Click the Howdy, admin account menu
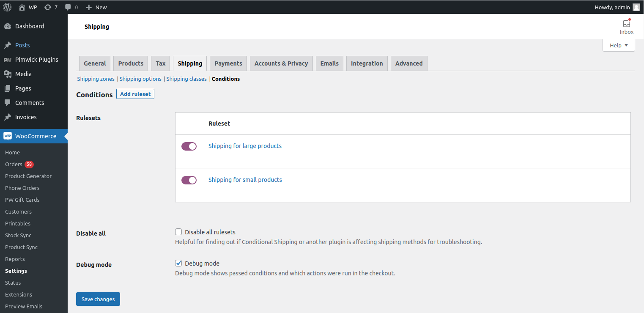The width and height of the screenshot is (644, 313). tap(617, 7)
